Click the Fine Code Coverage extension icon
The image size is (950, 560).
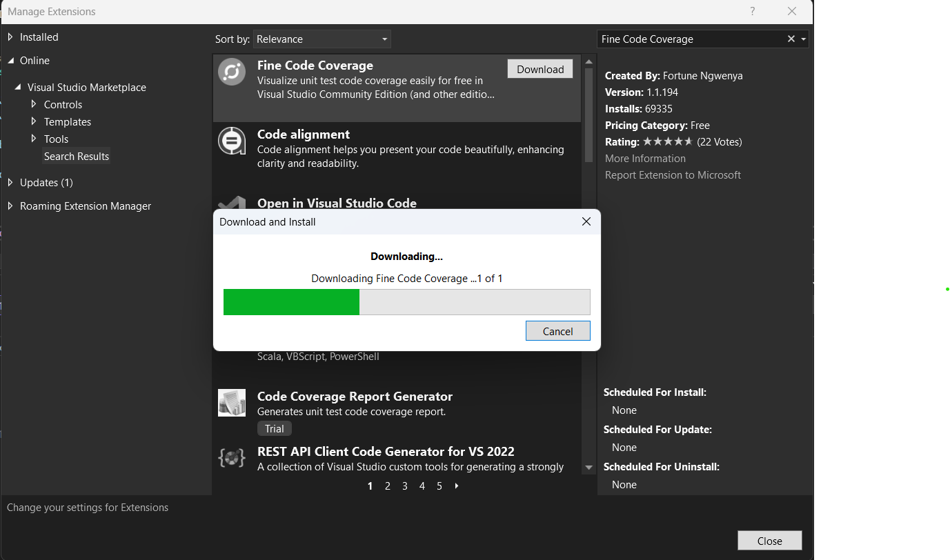click(232, 72)
